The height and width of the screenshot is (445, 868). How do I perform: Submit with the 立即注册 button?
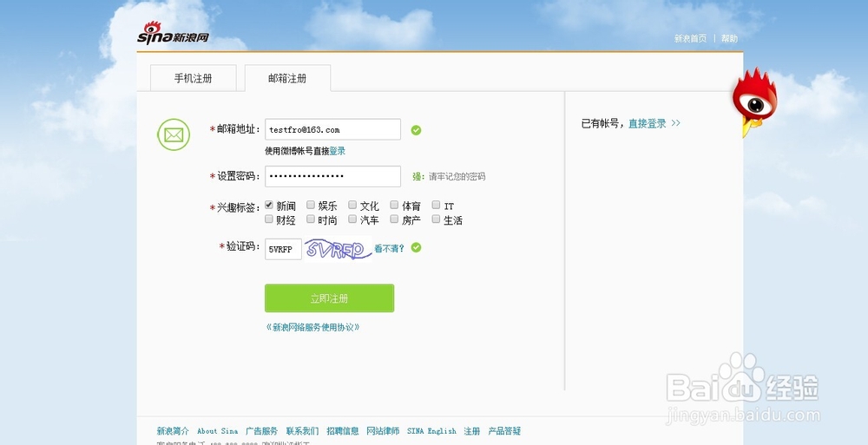(x=329, y=298)
